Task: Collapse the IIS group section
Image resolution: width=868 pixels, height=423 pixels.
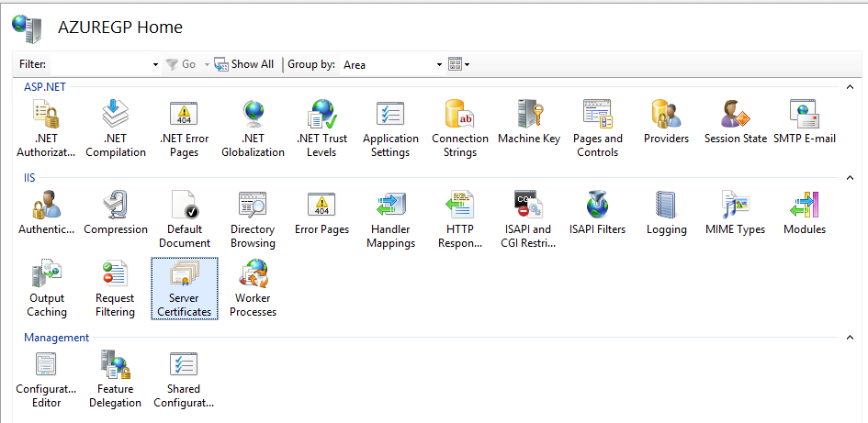Action: [849, 178]
